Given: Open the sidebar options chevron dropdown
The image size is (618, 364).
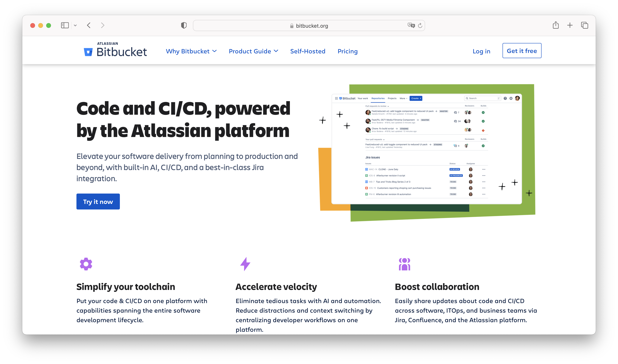Looking at the screenshot, I should [x=75, y=25].
